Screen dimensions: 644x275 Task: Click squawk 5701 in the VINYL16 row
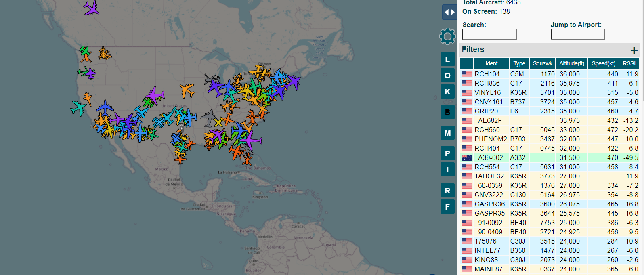pyautogui.click(x=547, y=93)
